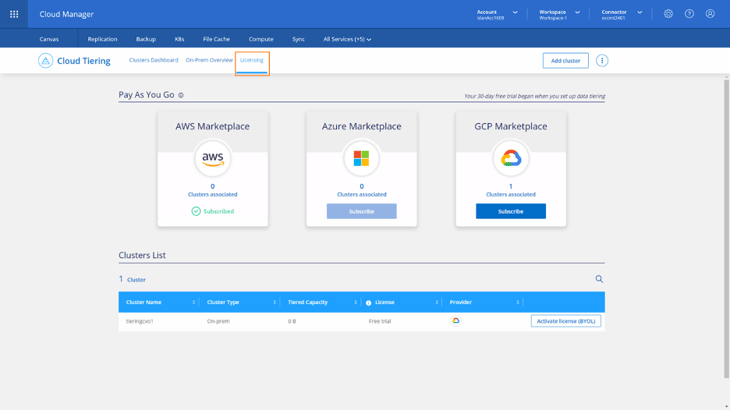Open the app launcher grid icon

click(x=14, y=14)
